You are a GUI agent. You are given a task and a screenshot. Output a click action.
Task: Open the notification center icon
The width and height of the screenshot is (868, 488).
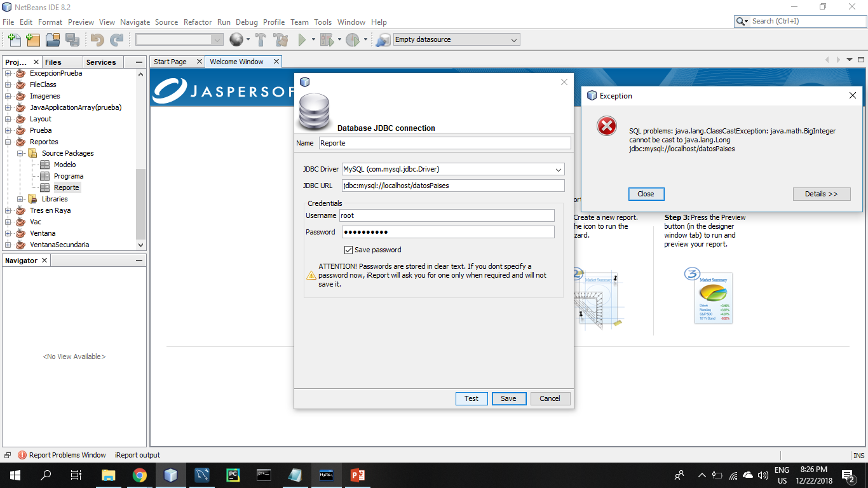coord(848,475)
